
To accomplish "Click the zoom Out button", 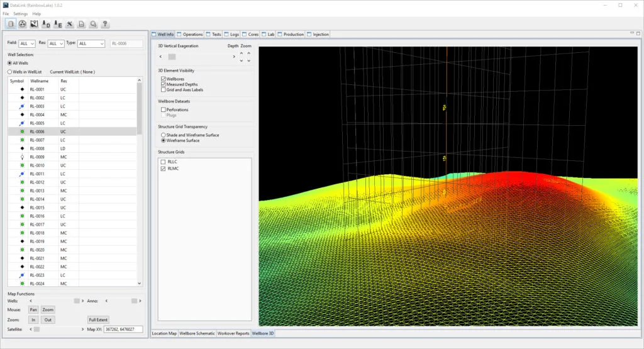I will [48, 320].
